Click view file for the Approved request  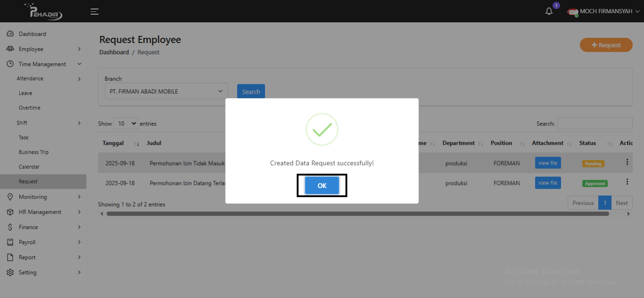click(x=547, y=183)
